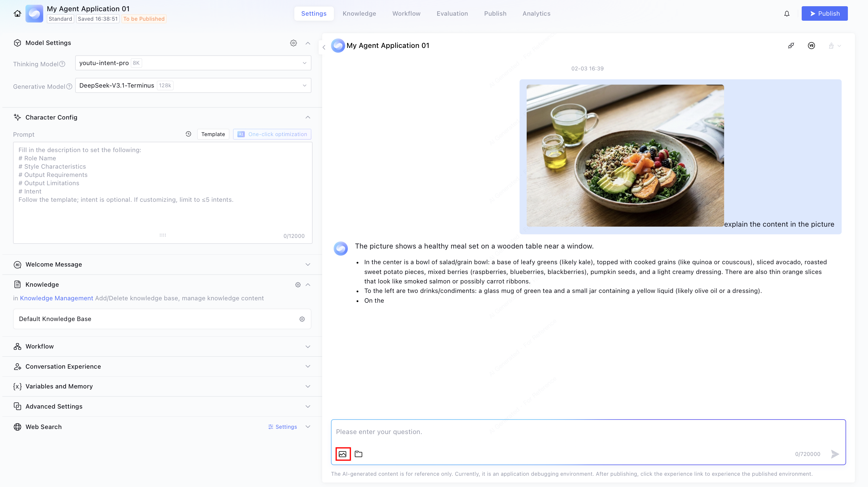Click the image upload icon
The image size is (868, 487).
point(343,454)
